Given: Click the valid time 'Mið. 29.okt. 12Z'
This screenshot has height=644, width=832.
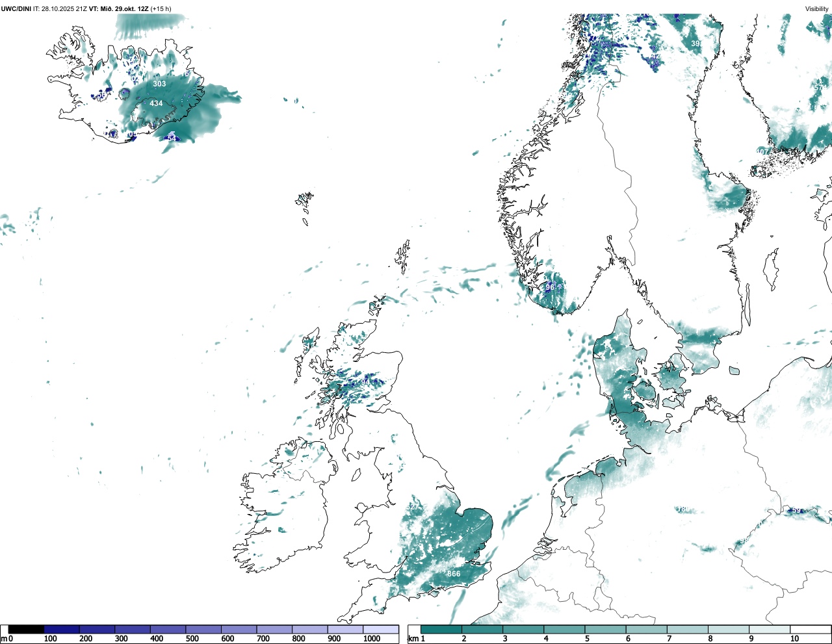Looking at the screenshot, I should (x=124, y=8).
